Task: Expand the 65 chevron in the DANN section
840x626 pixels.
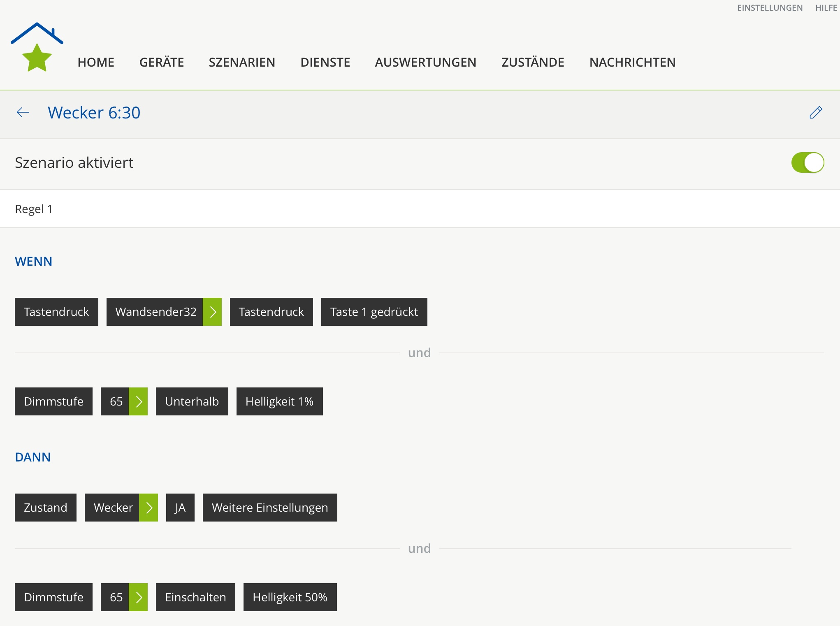Action: pyautogui.click(x=138, y=597)
